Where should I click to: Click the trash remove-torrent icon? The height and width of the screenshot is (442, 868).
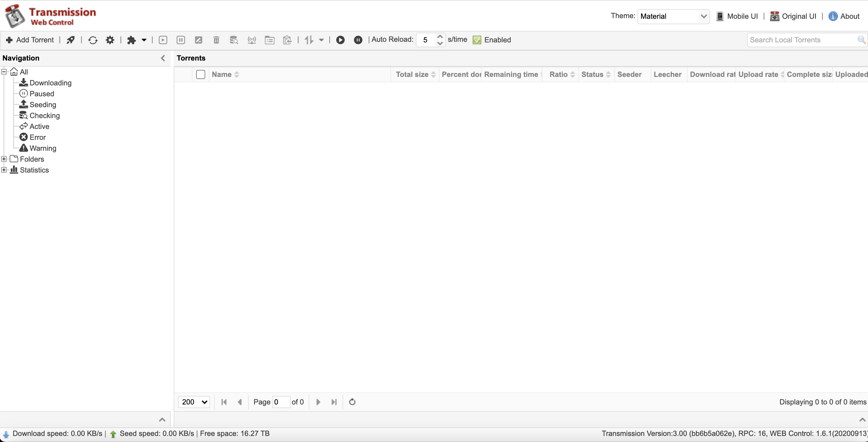coord(216,40)
